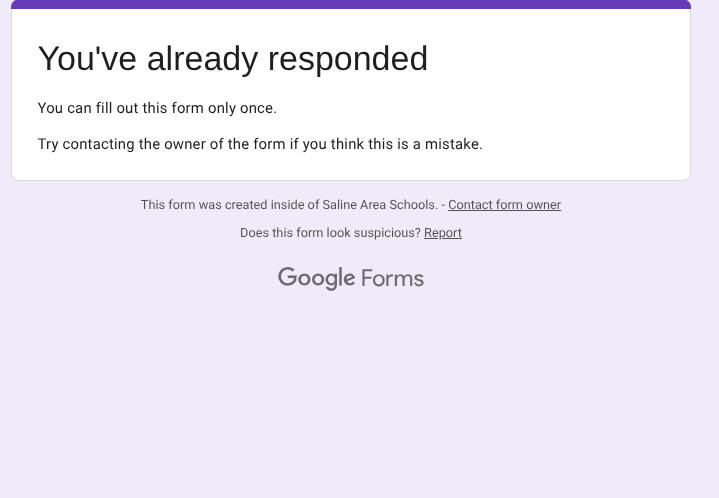Click the Contact form owner link
719x498 pixels.
click(504, 205)
